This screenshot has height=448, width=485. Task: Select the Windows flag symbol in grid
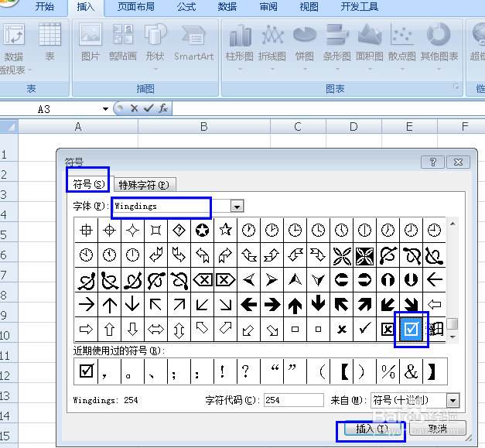435,329
